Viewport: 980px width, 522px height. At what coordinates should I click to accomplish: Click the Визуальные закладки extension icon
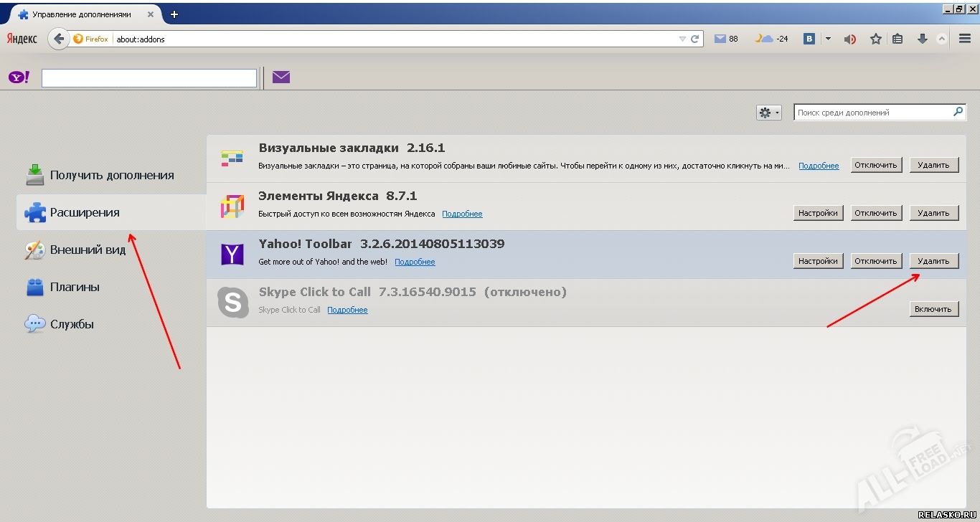232,158
